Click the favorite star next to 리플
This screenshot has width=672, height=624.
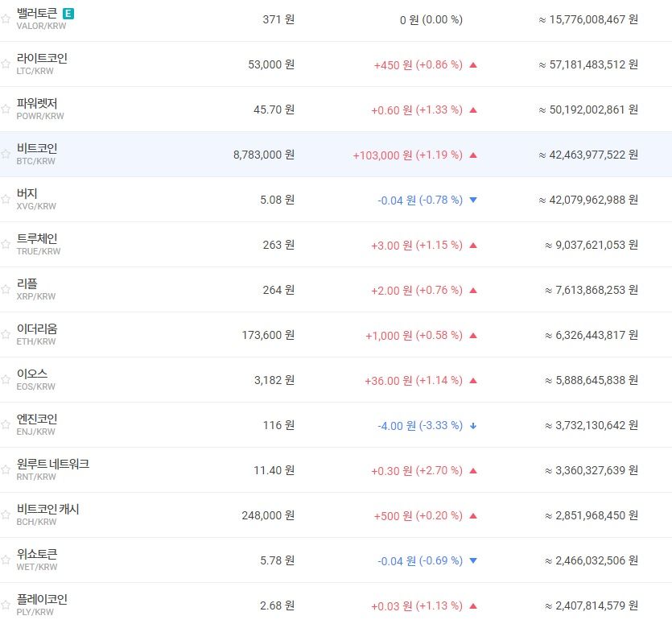click(6, 290)
